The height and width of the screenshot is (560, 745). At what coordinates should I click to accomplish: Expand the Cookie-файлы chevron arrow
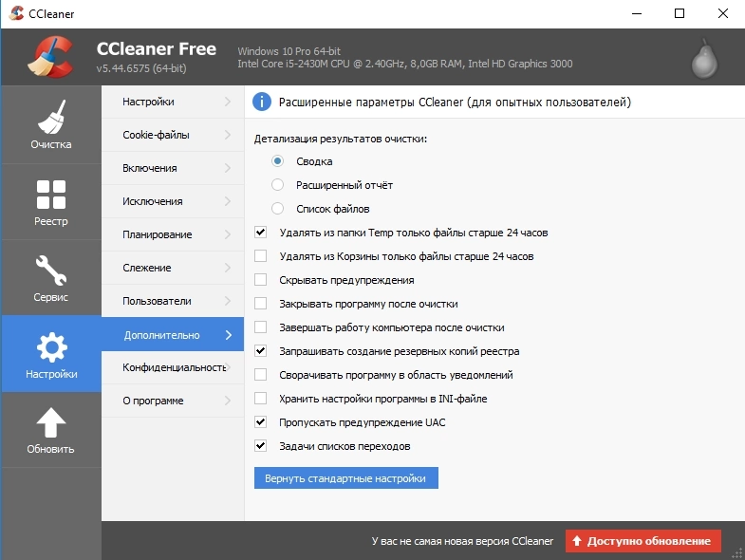pos(228,135)
